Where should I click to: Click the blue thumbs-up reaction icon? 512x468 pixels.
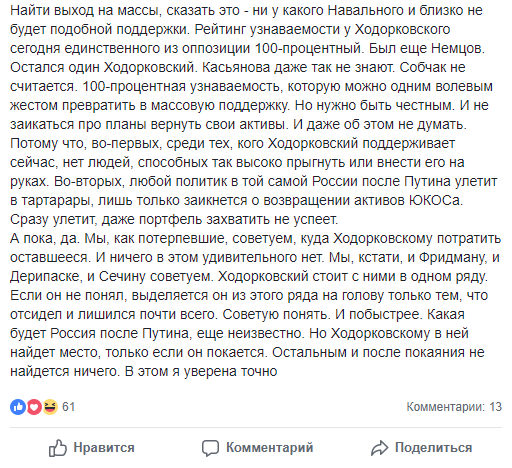pyautogui.click(x=18, y=407)
